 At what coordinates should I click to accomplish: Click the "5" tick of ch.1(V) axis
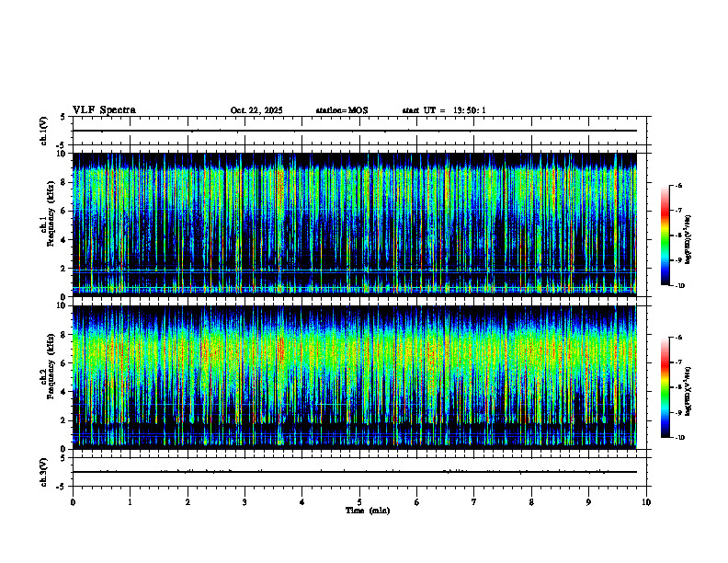(64, 117)
